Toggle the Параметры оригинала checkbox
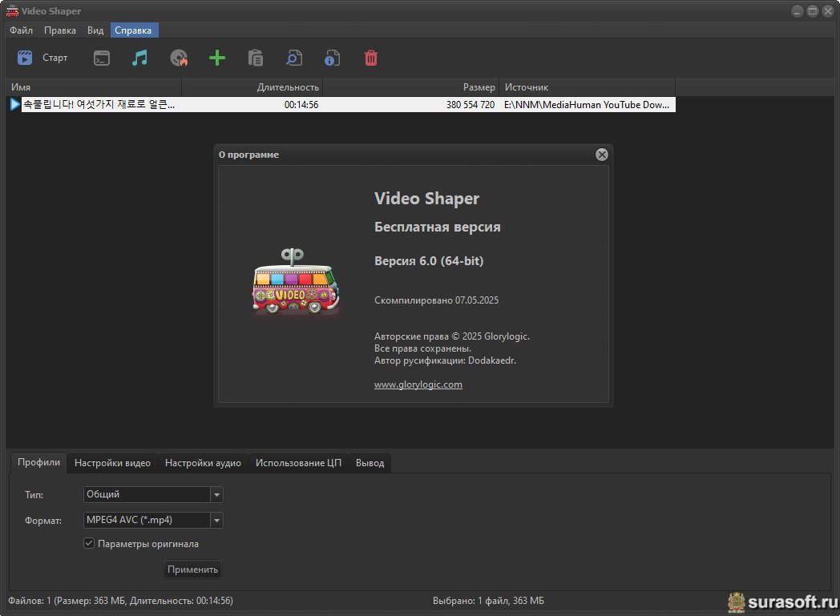The width and height of the screenshot is (840, 616). [x=89, y=543]
